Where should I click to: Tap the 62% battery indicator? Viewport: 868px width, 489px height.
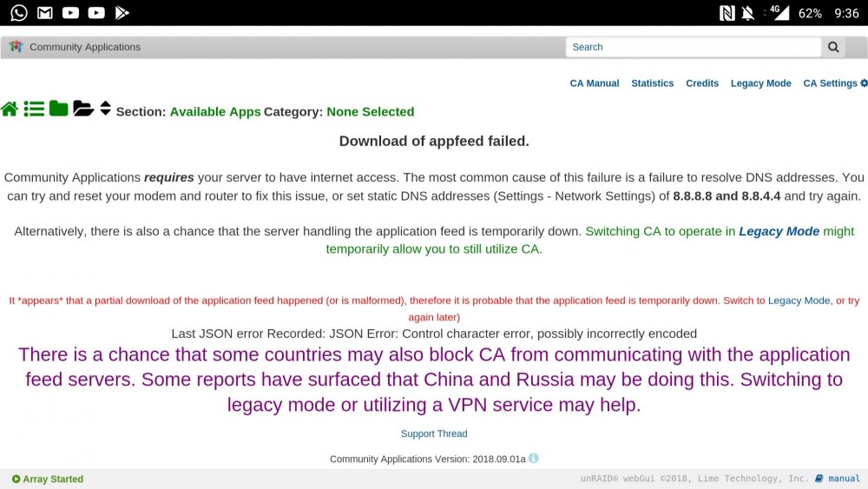tap(810, 13)
